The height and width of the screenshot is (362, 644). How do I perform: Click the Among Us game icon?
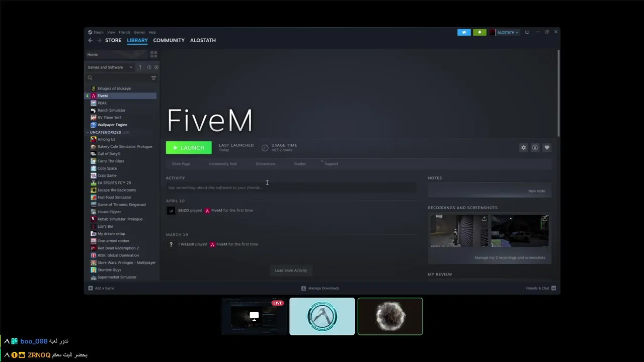point(93,139)
